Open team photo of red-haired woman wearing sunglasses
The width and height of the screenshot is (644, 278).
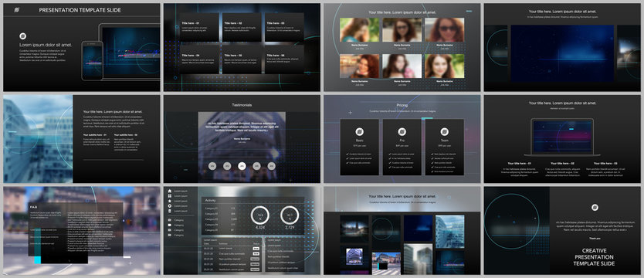445,29
